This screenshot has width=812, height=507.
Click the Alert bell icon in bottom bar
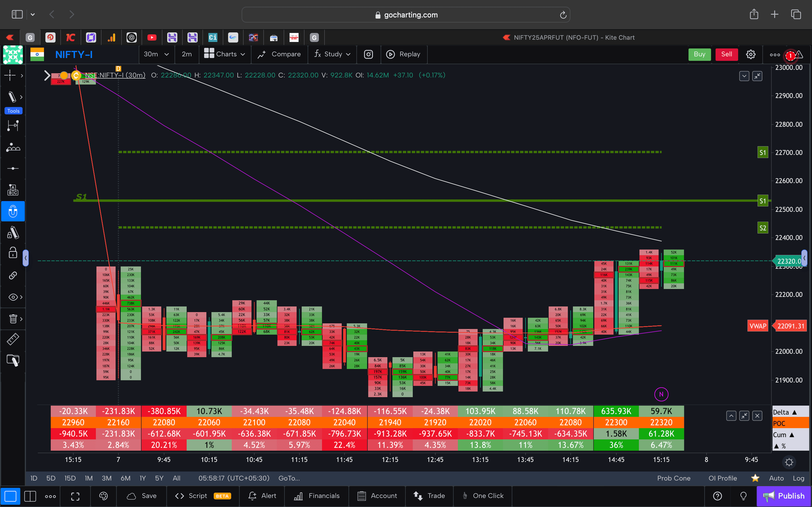pos(252,496)
